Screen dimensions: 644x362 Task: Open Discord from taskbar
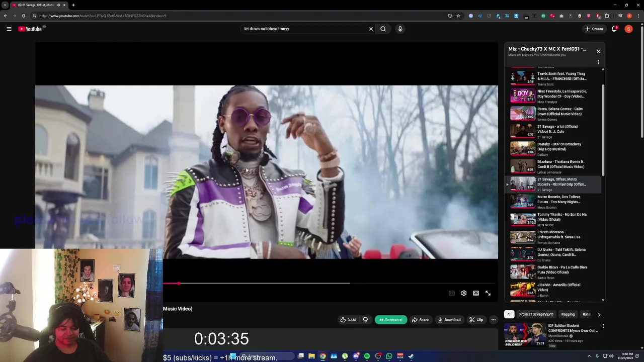tap(356, 356)
